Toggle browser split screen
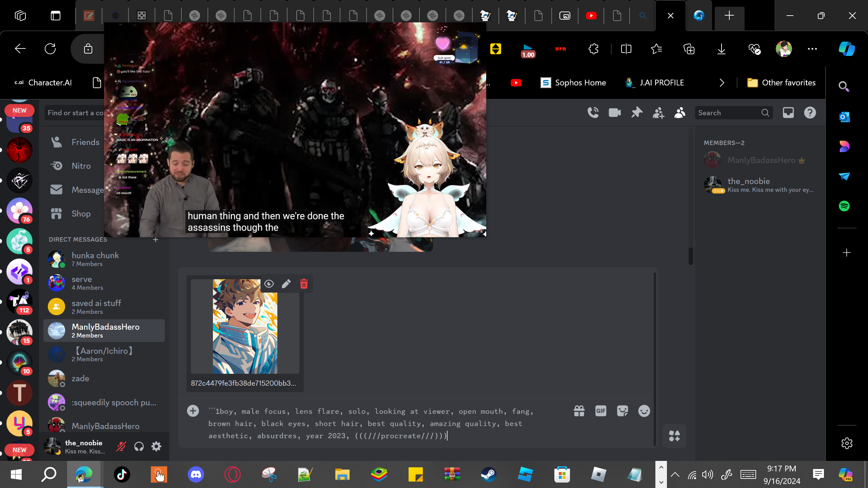This screenshot has height=488, width=868. click(x=626, y=49)
